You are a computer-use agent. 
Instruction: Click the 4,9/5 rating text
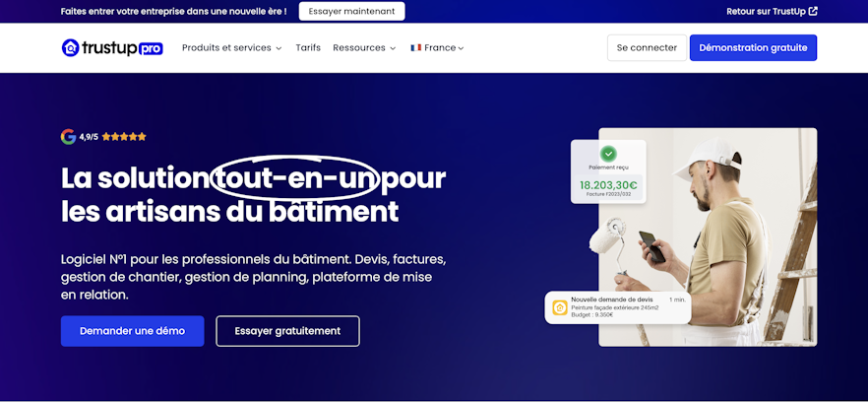click(89, 137)
